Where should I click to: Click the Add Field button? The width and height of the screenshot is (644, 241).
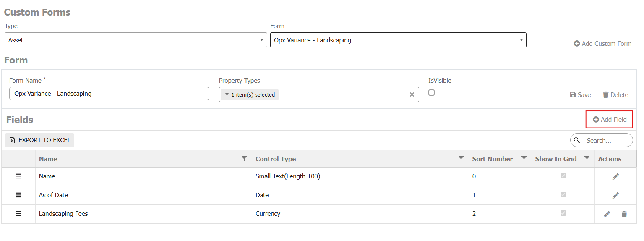[609, 120]
